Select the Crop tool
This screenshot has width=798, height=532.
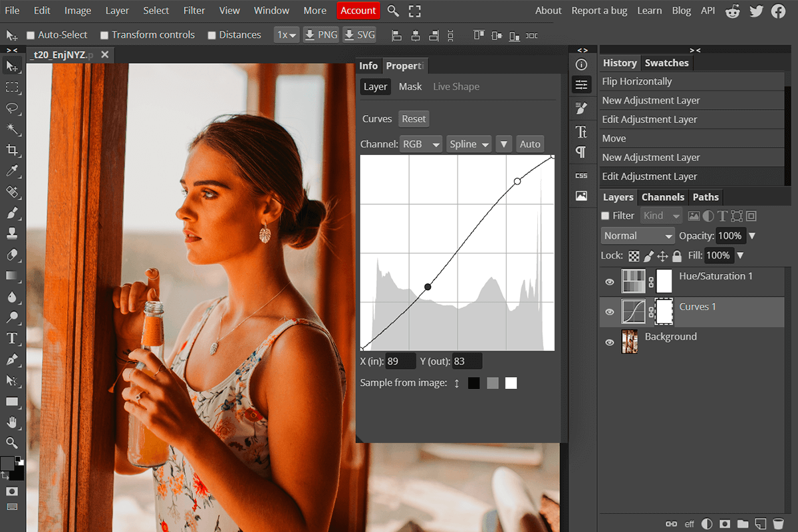[x=13, y=150]
